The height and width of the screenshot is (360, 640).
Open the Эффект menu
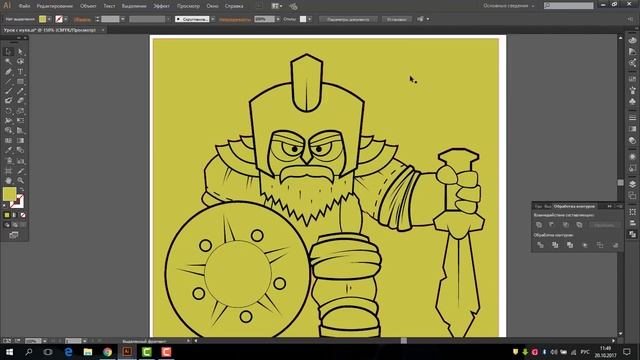(x=161, y=6)
